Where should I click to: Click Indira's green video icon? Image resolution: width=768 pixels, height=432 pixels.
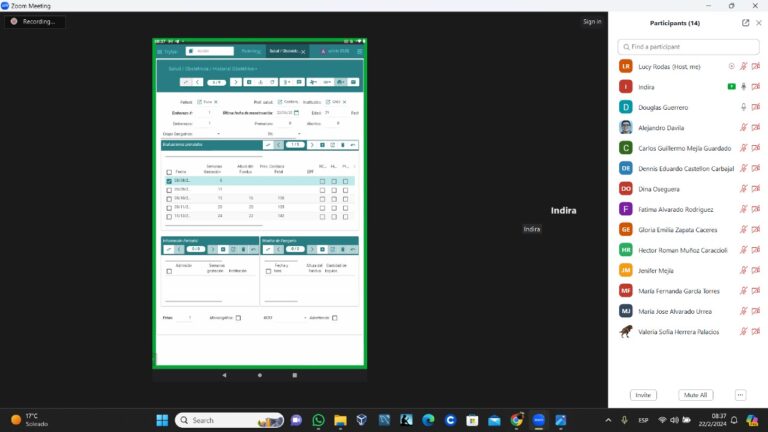pos(731,87)
